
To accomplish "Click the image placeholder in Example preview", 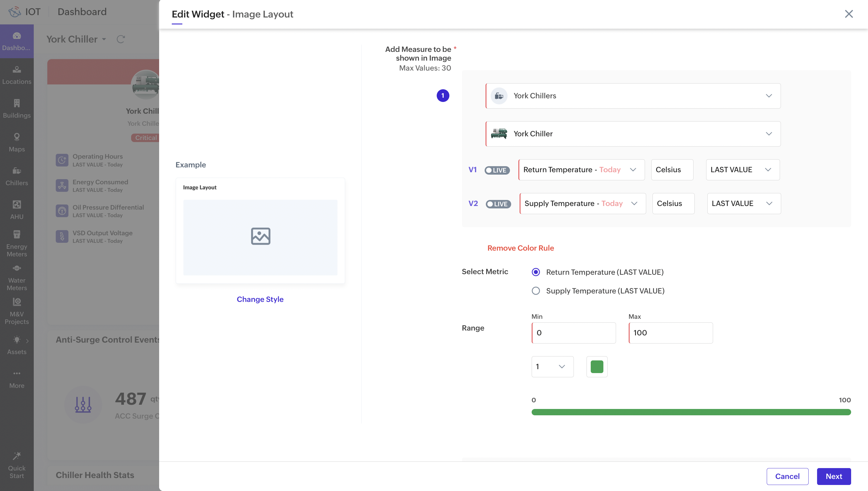I will tap(260, 236).
